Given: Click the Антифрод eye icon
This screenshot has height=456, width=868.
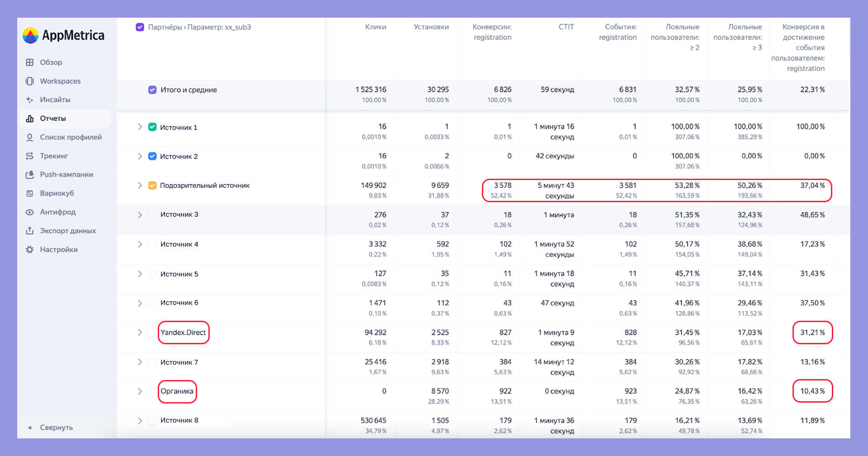Looking at the screenshot, I should tap(30, 212).
